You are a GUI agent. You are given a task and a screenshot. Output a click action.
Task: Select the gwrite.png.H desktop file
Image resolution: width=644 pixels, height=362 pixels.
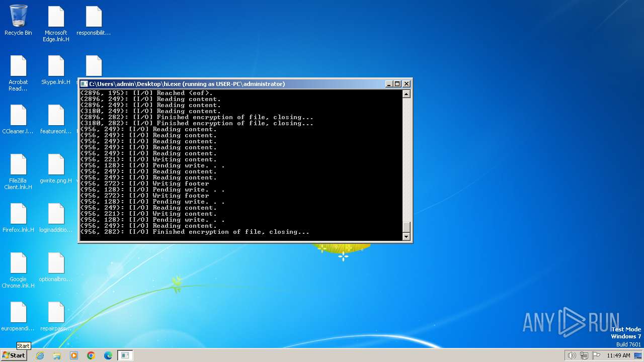(x=56, y=168)
